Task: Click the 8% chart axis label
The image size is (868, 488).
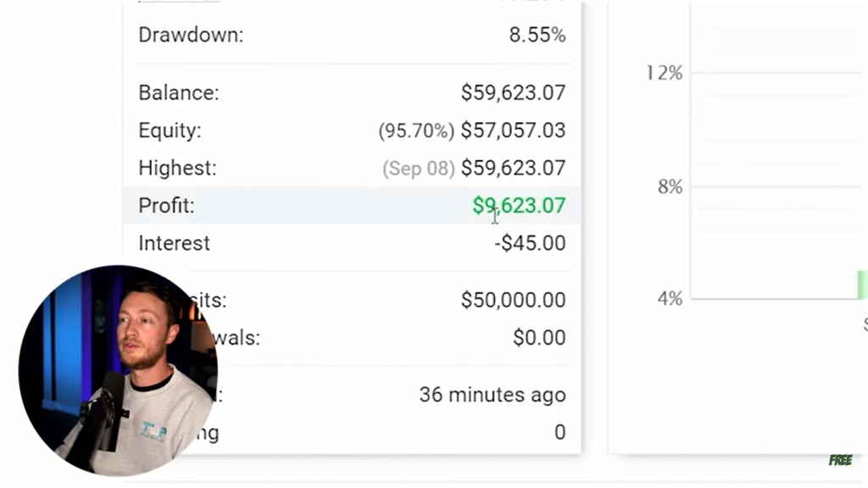Action: (x=670, y=186)
